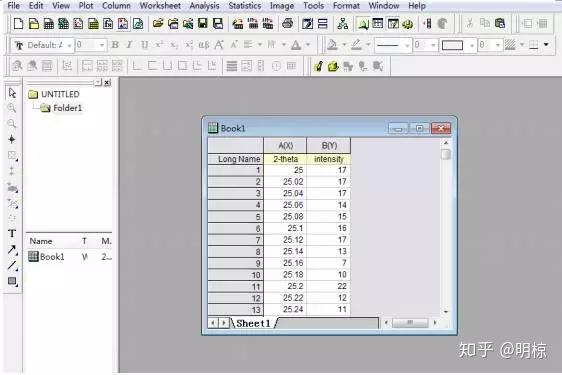Select the Pointer tool in left toolbox
Screen dimensions: 562x375
[12, 93]
